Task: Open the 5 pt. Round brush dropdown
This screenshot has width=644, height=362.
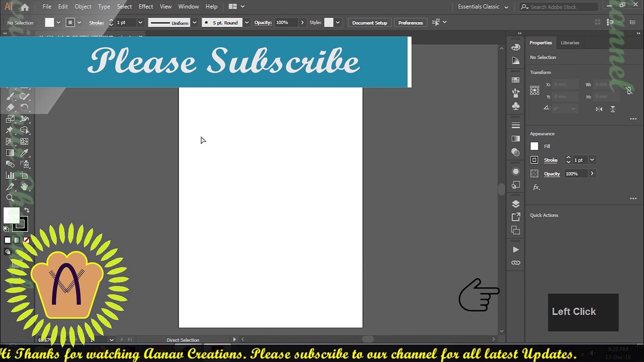Action: 247,23
